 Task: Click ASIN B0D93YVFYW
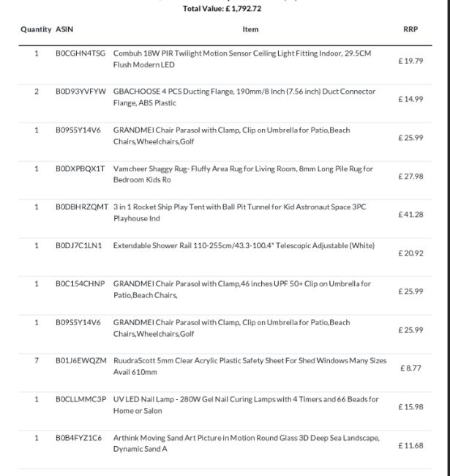80,92
